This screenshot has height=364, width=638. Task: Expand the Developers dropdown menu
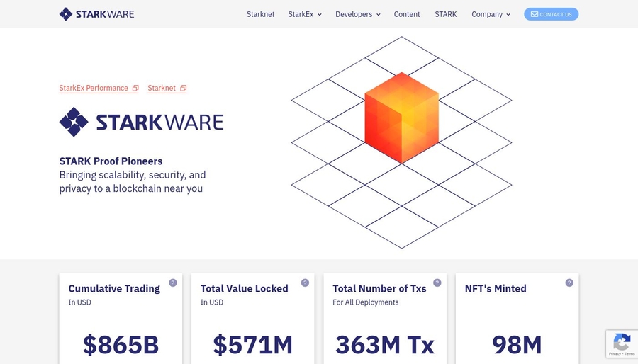(x=357, y=14)
